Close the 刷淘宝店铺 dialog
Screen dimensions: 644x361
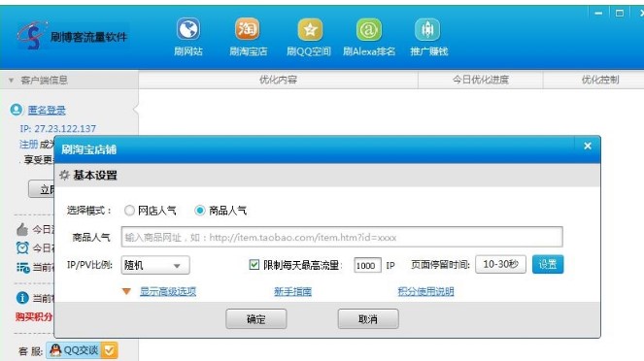point(588,146)
